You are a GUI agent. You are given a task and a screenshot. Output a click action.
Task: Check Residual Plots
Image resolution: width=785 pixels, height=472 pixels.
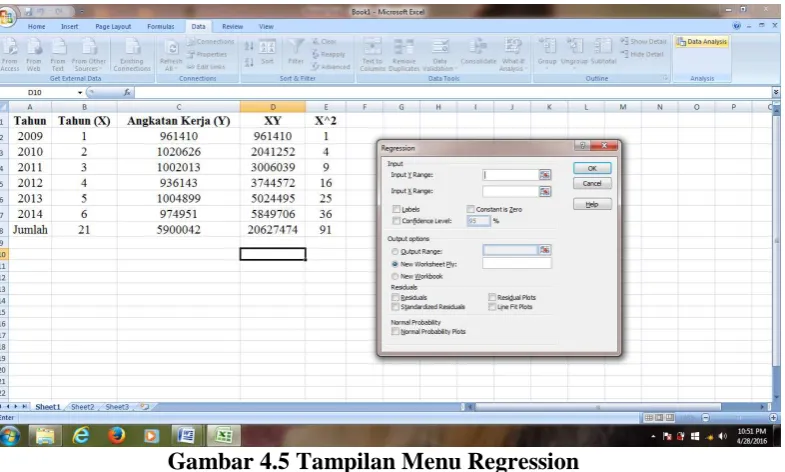pos(492,297)
